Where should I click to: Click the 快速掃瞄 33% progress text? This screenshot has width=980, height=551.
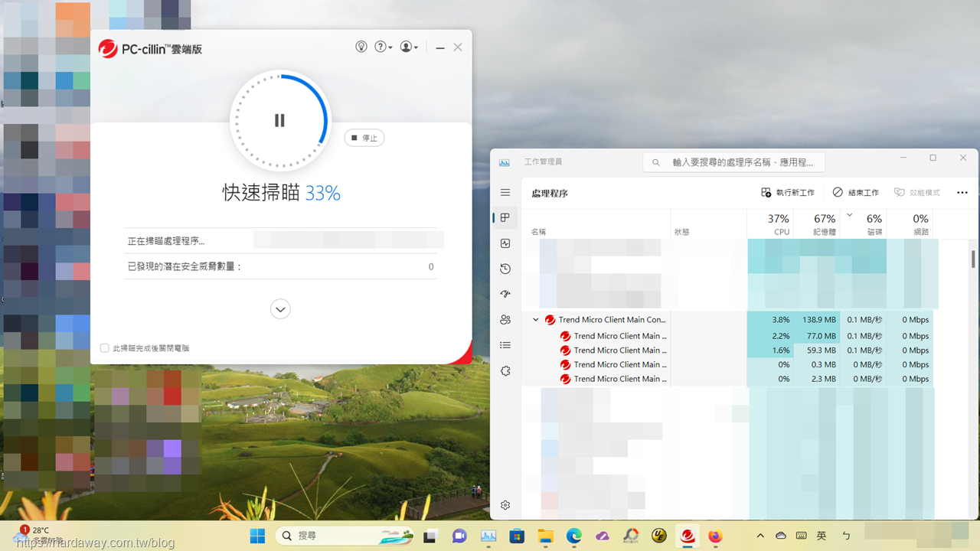click(x=281, y=193)
